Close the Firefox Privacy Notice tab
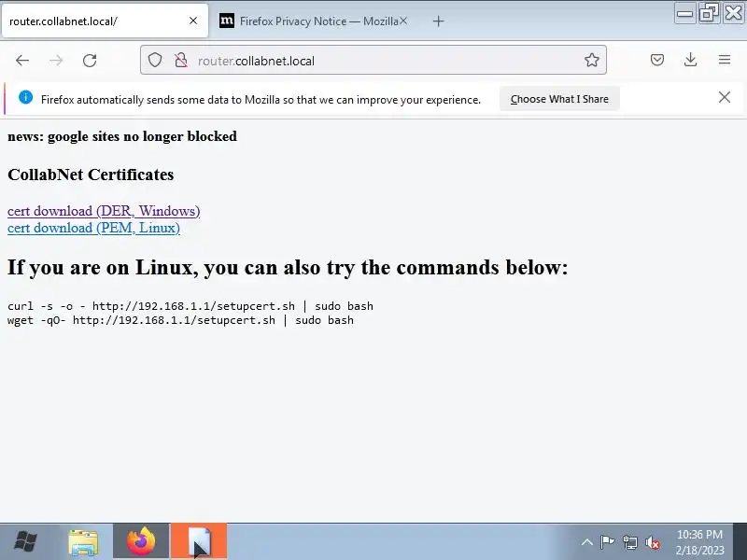Screen dimensions: 747x560 point(403,21)
